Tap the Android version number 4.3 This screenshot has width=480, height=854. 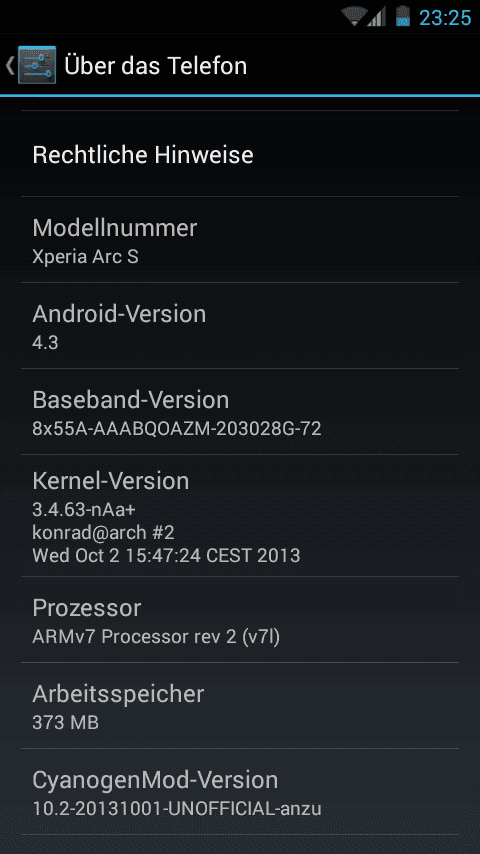point(45,343)
